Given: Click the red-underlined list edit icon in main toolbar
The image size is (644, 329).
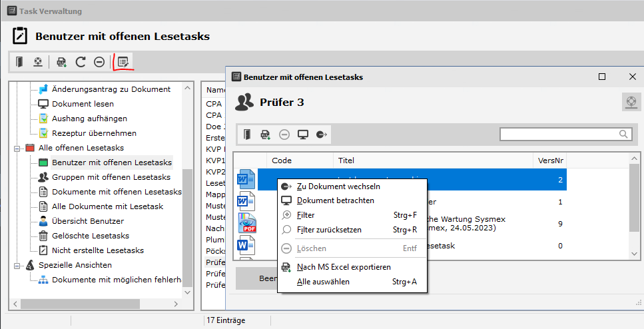Looking at the screenshot, I should click(x=123, y=62).
